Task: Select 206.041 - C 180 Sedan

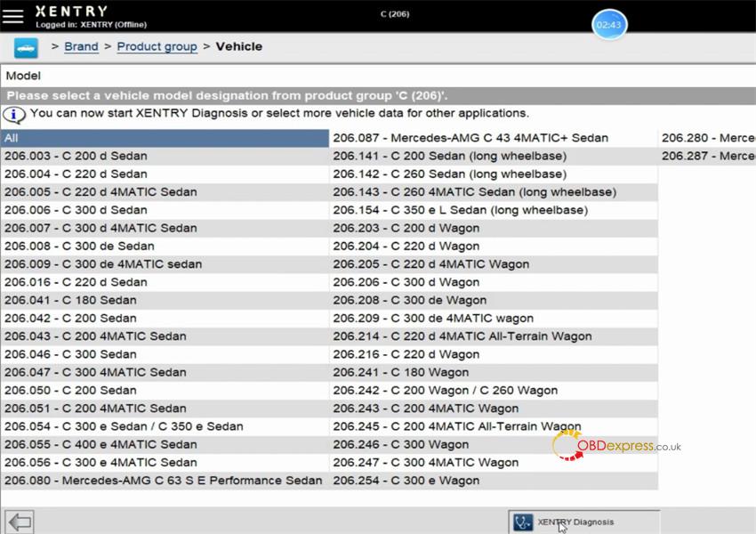Action: tap(165, 300)
